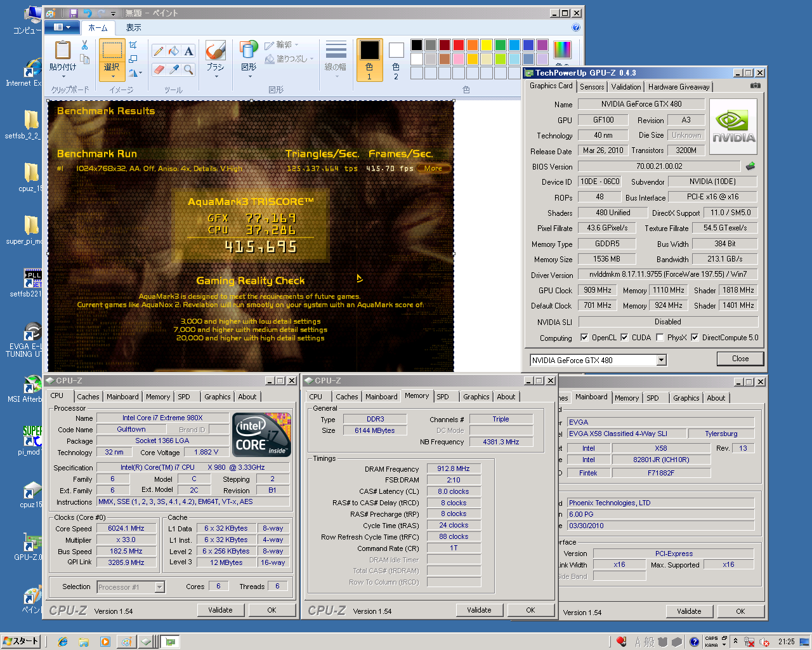The height and width of the screenshot is (650, 812).
Task: Click Internet Explorer icon in taskbar
Action: 63,642
